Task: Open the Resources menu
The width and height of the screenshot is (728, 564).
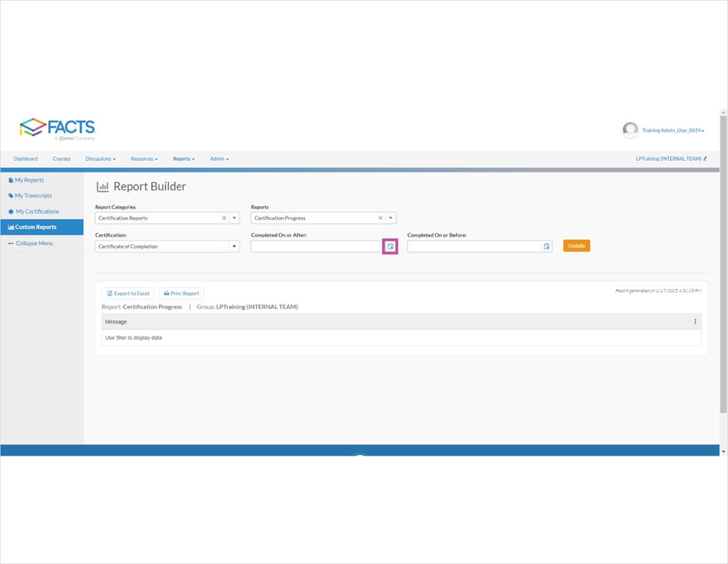Action: point(144,158)
